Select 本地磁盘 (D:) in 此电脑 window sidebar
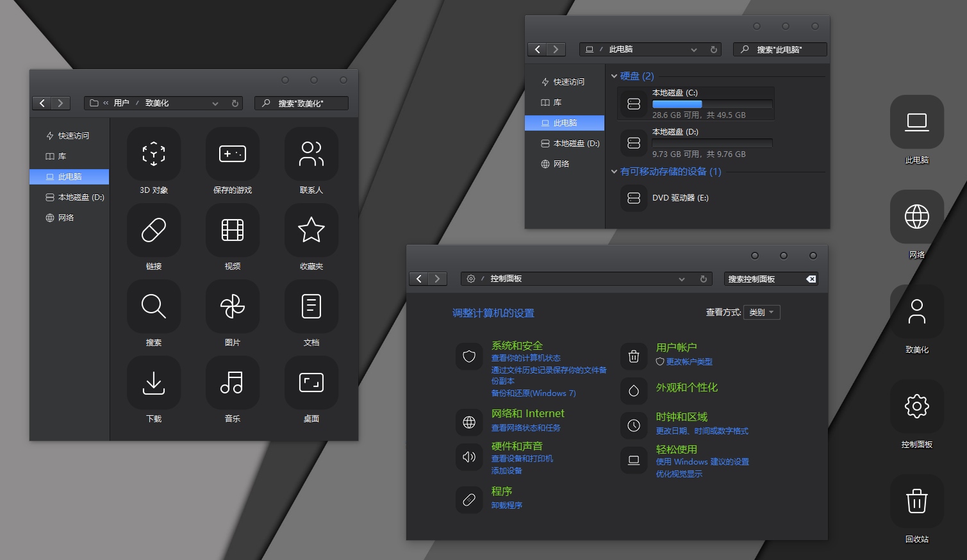This screenshot has width=967, height=560. pos(575,144)
